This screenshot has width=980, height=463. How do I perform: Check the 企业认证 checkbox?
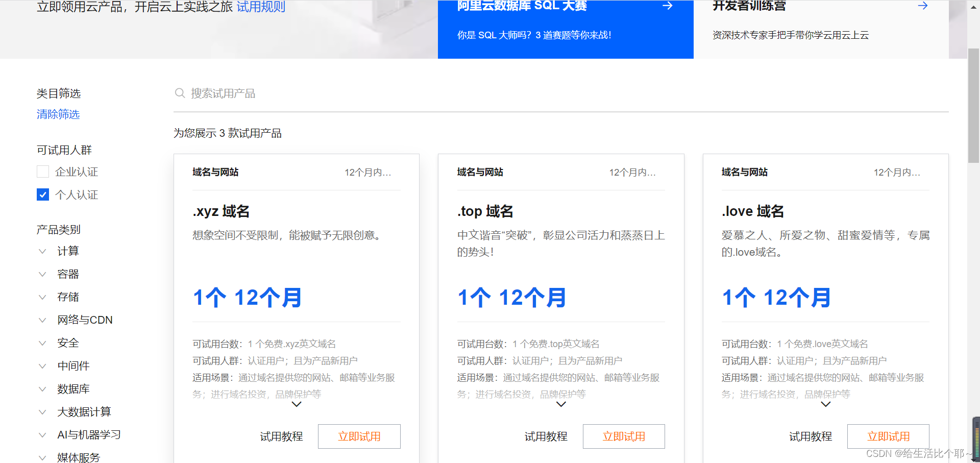(43, 172)
